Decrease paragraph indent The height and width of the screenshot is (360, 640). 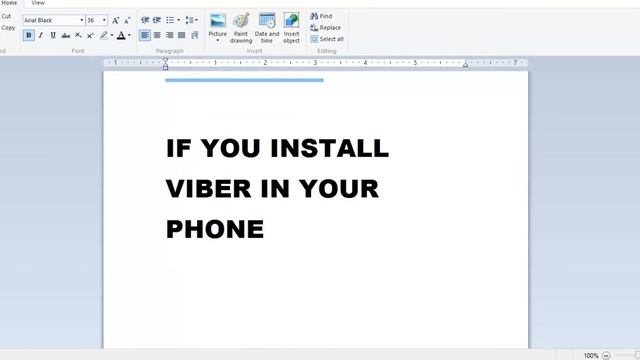click(x=145, y=20)
